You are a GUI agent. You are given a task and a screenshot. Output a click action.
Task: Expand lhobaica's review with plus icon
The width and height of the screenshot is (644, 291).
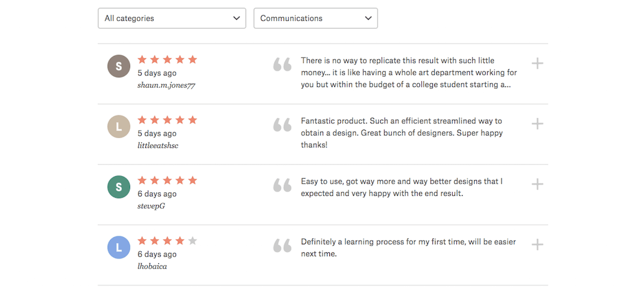pyautogui.click(x=537, y=245)
